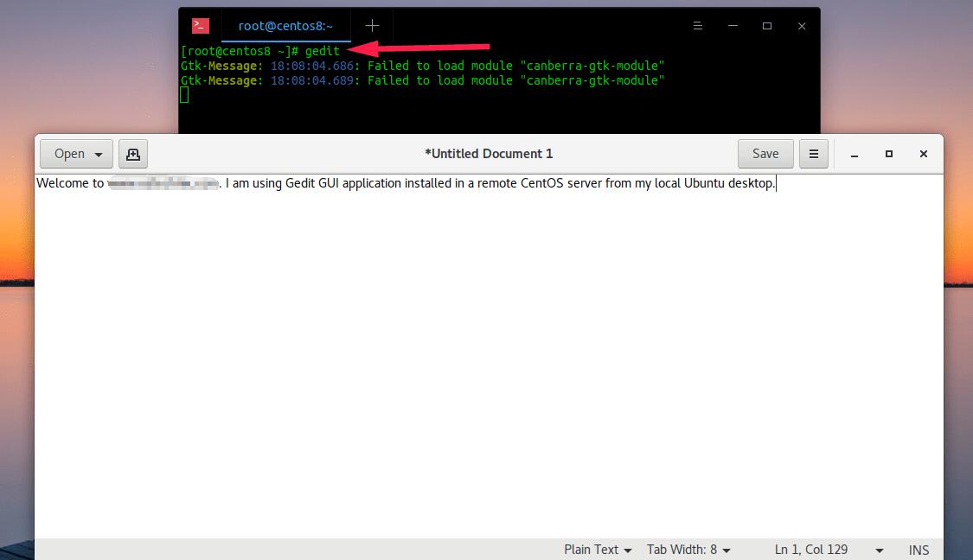Toggle the INS insert mode indicator
This screenshot has width=973, height=560.
pos(919,550)
